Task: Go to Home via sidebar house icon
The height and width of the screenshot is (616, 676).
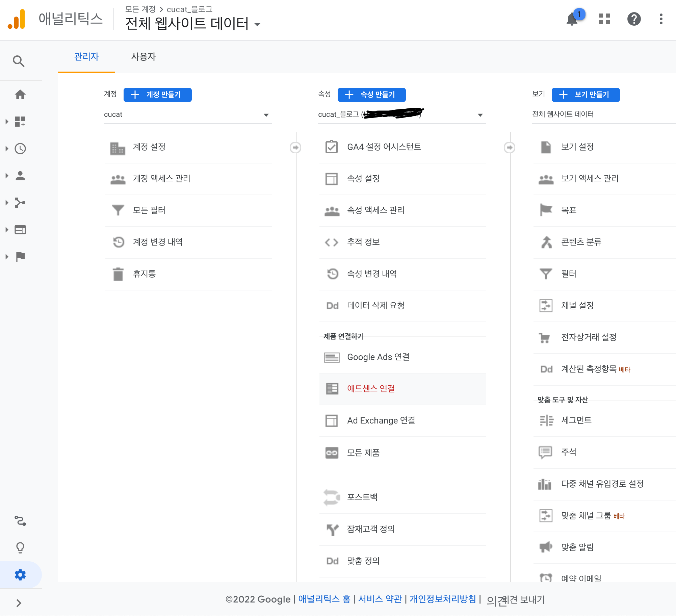Action: pos(20,95)
